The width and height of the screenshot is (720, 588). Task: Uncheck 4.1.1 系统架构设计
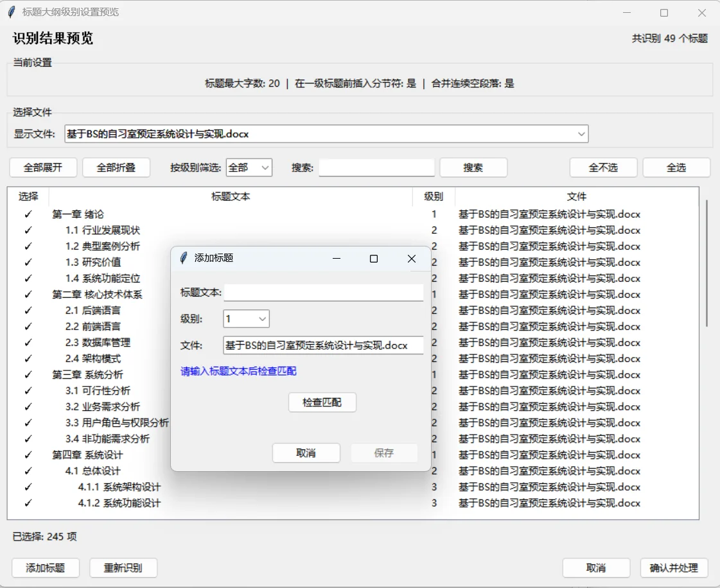click(27, 487)
